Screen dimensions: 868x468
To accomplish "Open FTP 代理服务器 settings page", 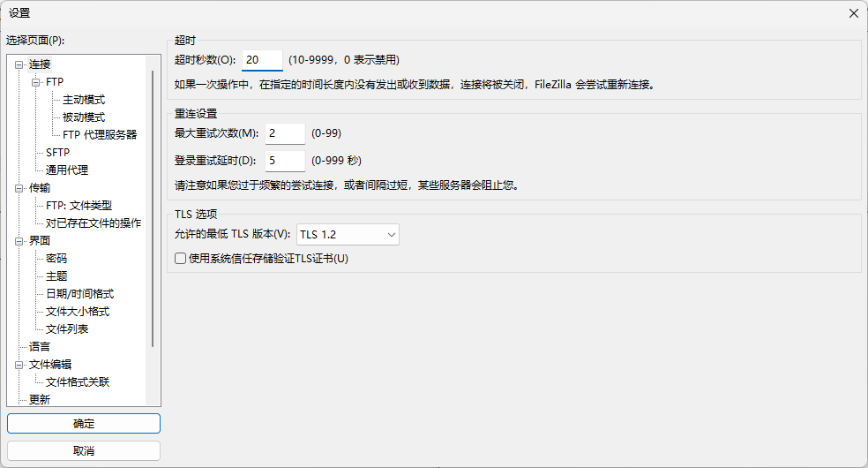I will [x=100, y=134].
